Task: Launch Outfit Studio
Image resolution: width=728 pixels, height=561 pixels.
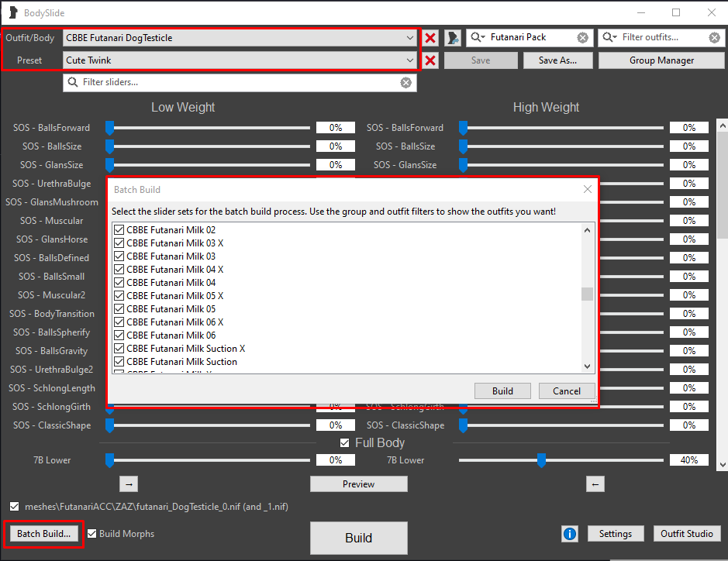Action: point(687,534)
